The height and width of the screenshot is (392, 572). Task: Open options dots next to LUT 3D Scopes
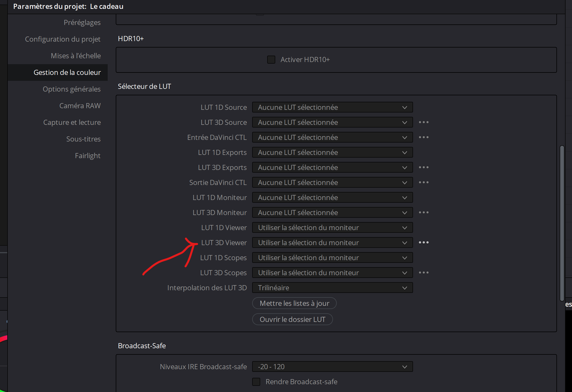(423, 273)
